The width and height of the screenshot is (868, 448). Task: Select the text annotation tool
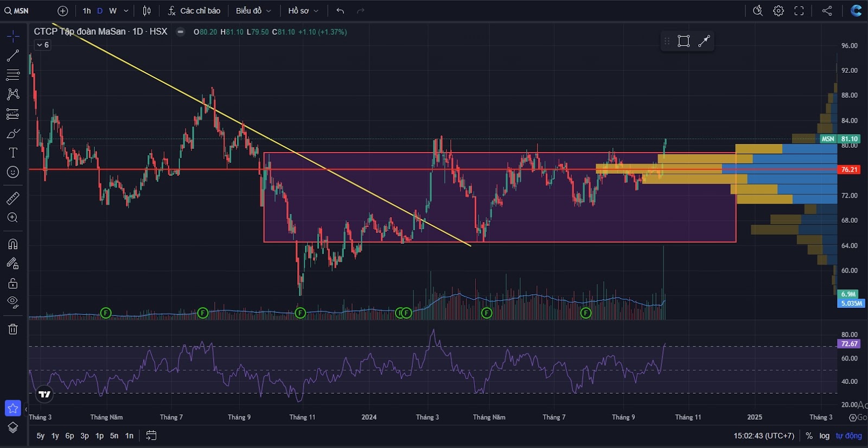coord(13,153)
